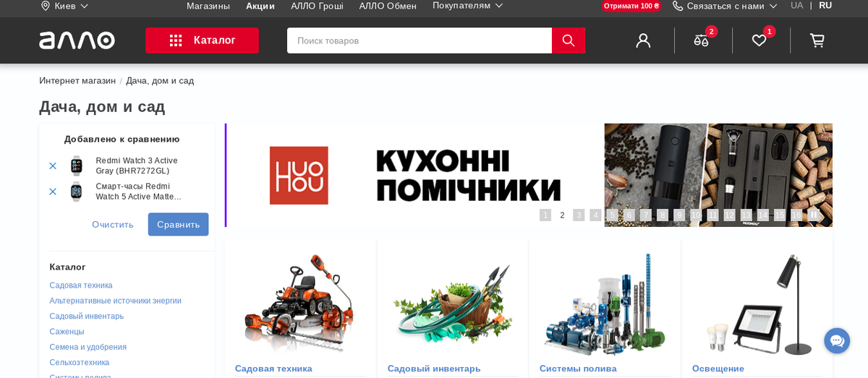The image size is (868, 378).
Task: Click the search magnifier button
Action: 569,40
